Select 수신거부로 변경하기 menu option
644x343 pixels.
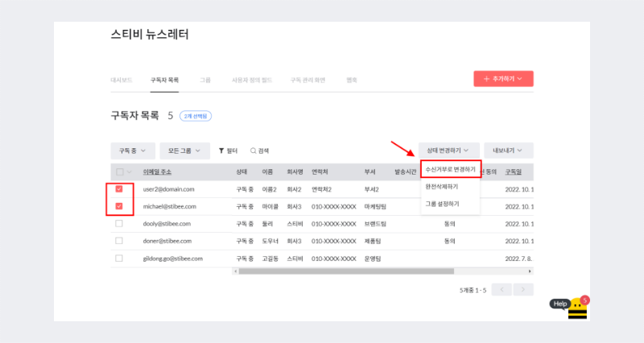coord(450,170)
